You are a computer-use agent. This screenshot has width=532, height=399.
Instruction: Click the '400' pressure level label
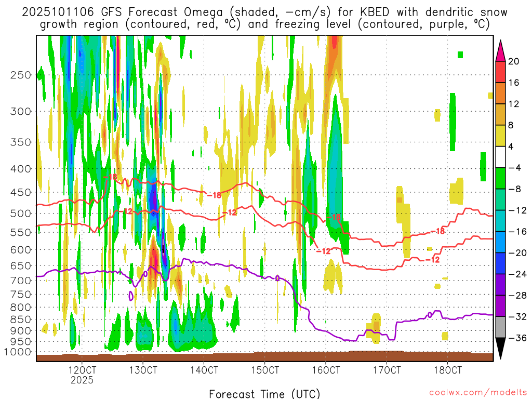[21, 169]
